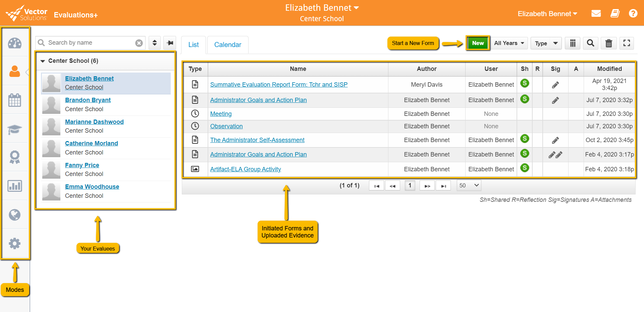The width and height of the screenshot is (644, 312).
Task: Select the calendar mode in the sidebar
Action: click(15, 100)
